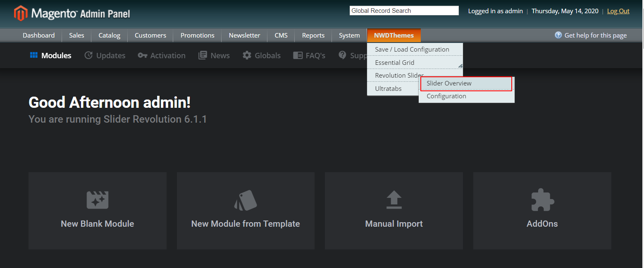Open the Promotions menu
644x268 pixels.
click(198, 36)
